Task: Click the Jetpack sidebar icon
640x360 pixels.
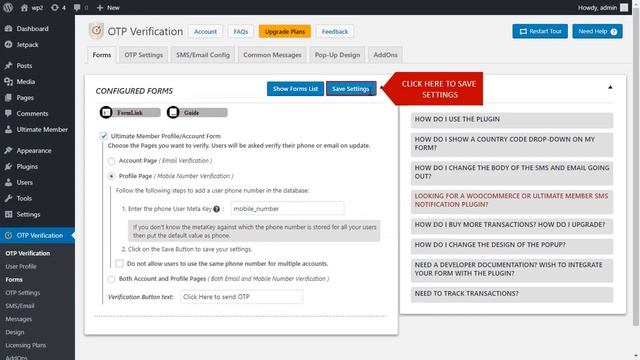Action: point(8,44)
